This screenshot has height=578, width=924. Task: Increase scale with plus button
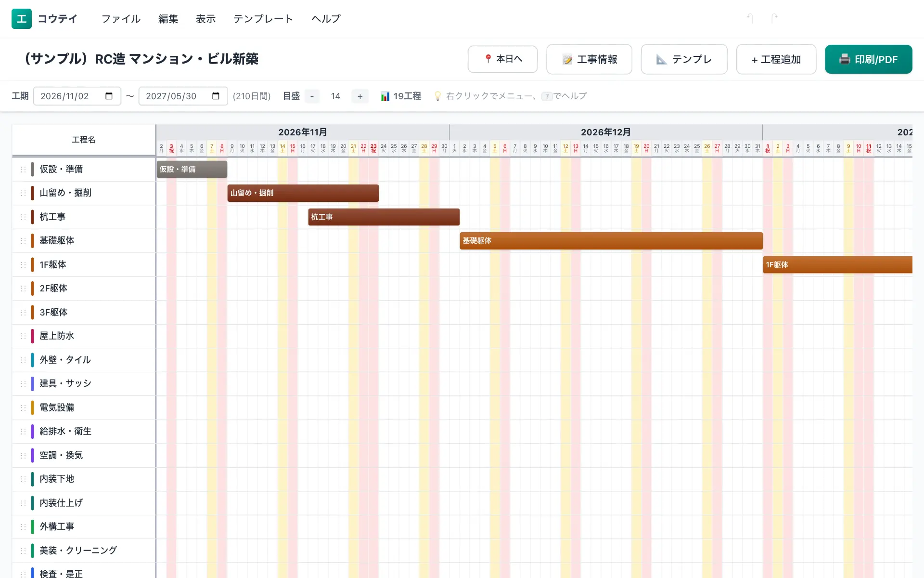(x=360, y=96)
